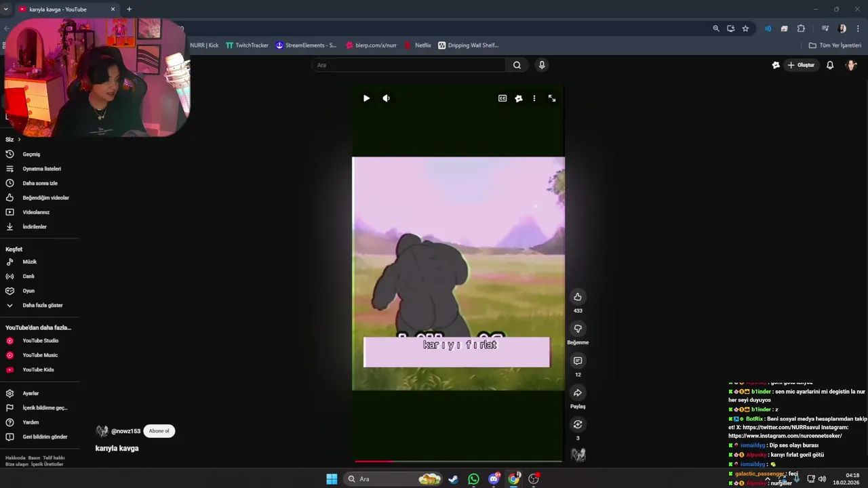Expand the Tüm Yer İşaretleri bookmarks folder
This screenshot has width=868, height=488.
tap(835, 45)
